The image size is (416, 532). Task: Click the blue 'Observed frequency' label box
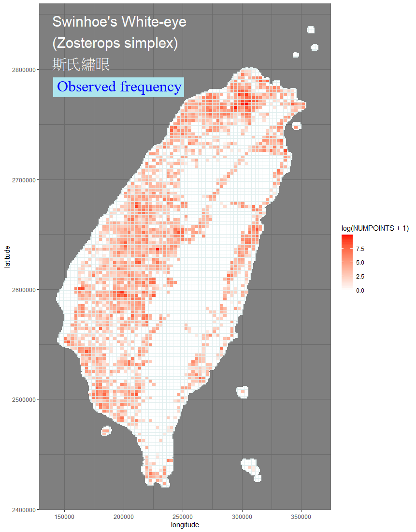click(x=119, y=87)
